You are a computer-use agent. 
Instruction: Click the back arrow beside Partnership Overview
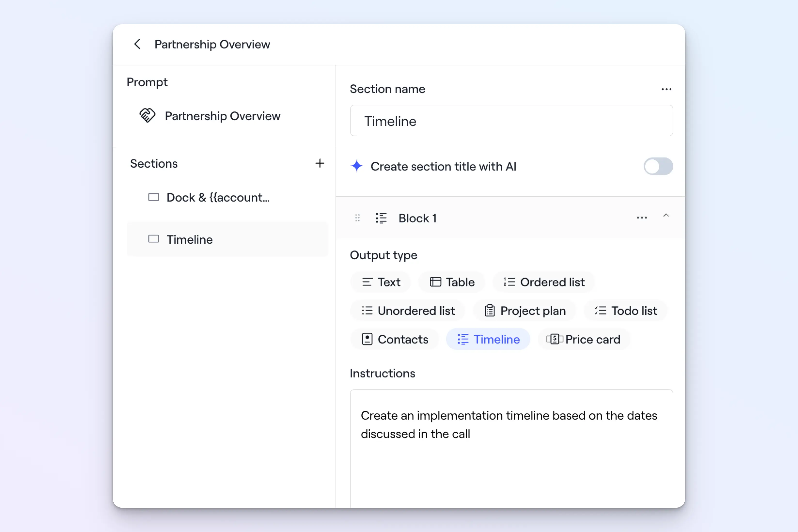(x=137, y=44)
